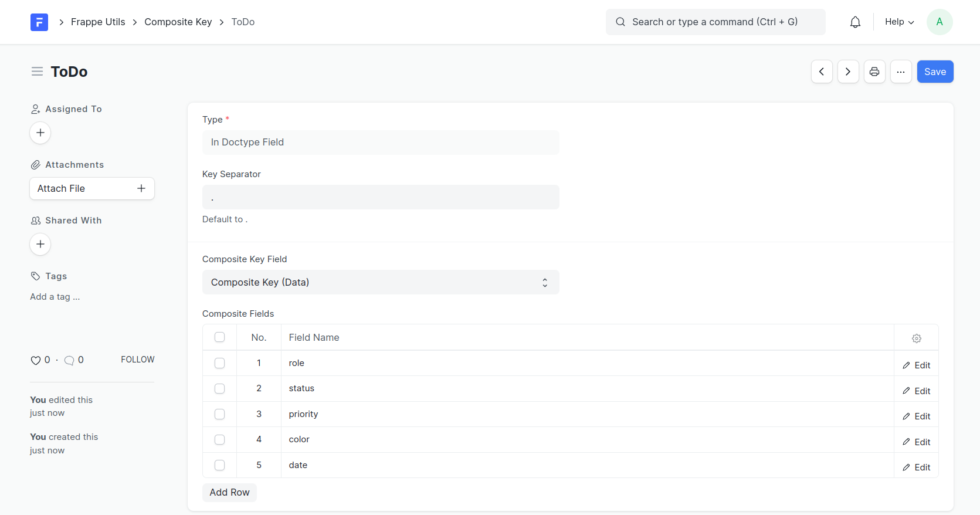Screen dimensions: 980x515
Task: Check the select-all header checkbox
Action: pyautogui.click(x=220, y=337)
